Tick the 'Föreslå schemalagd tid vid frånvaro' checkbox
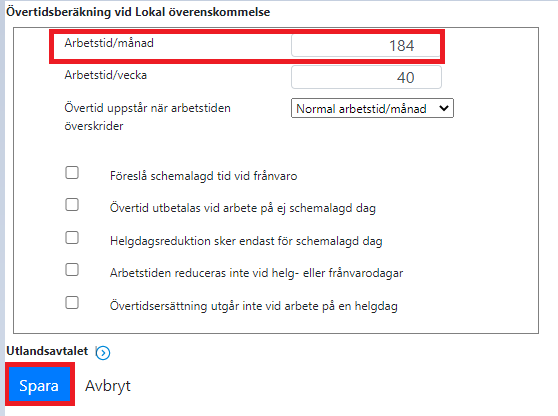 coord(72,173)
